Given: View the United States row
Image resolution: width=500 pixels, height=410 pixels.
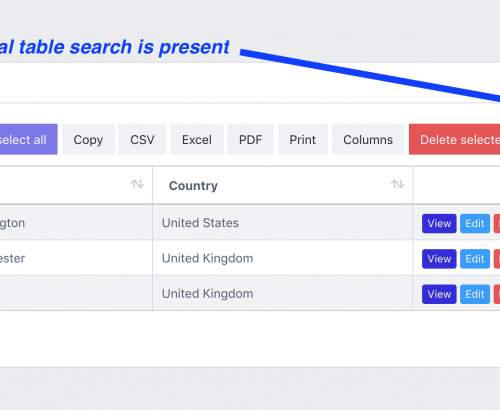Looking at the screenshot, I should pyautogui.click(x=439, y=223).
